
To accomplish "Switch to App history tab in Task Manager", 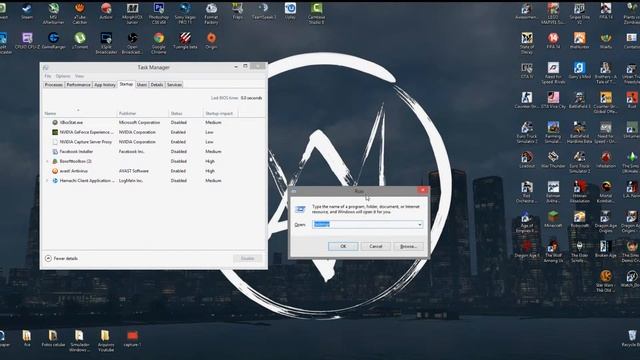I will [105, 84].
